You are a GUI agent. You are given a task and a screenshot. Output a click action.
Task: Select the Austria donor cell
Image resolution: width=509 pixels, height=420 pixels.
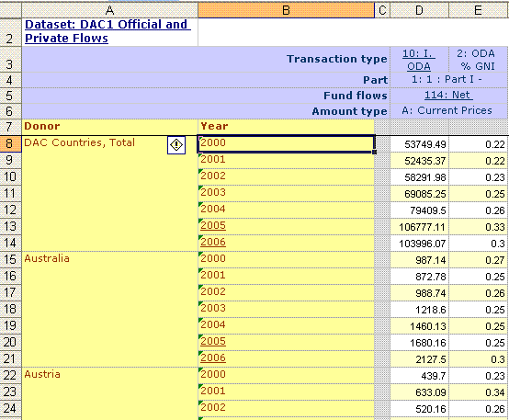109,393
